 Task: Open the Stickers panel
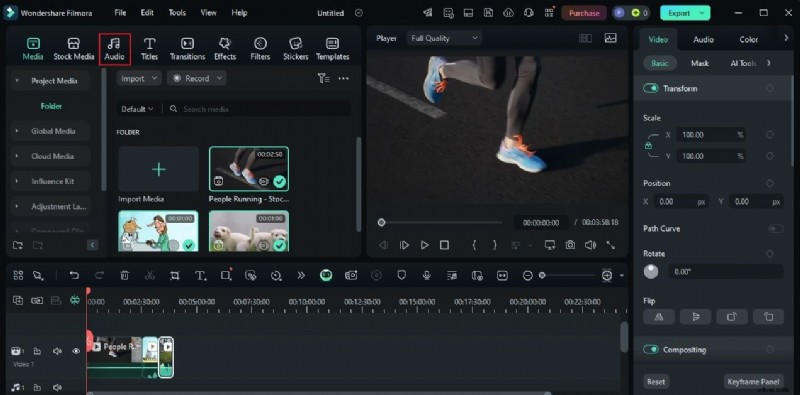(296, 49)
